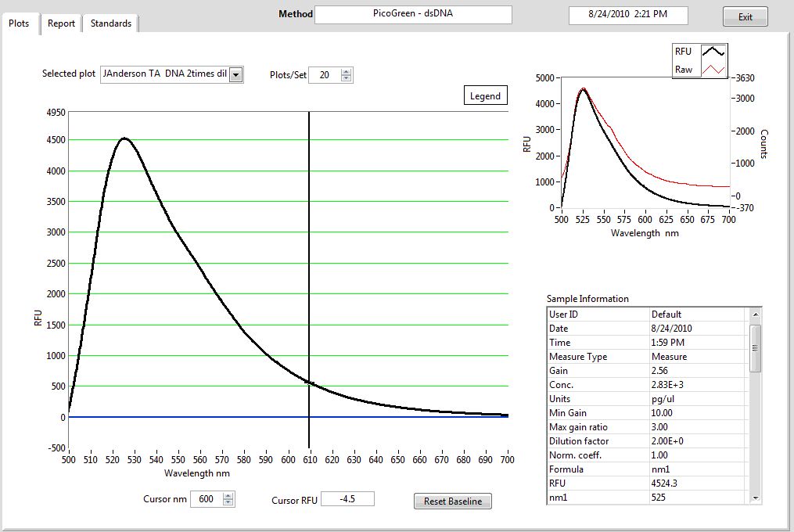
Task: Increment the Plots/Set value
Action: [347, 71]
